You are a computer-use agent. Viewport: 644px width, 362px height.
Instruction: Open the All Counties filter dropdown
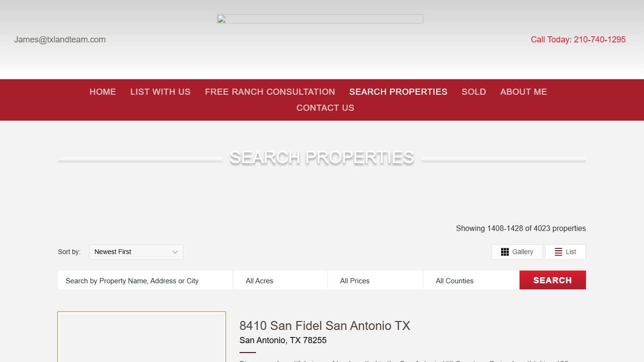[470, 280]
